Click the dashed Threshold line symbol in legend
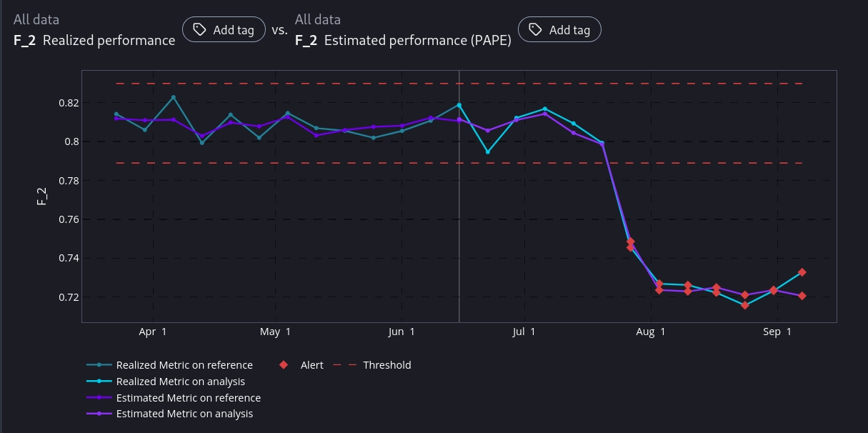 [x=345, y=365]
